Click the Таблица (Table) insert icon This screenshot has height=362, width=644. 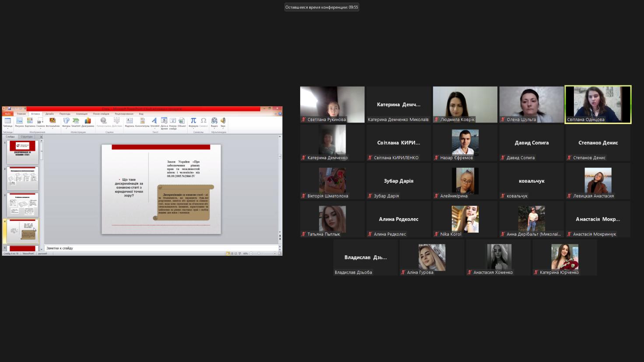click(8, 121)
